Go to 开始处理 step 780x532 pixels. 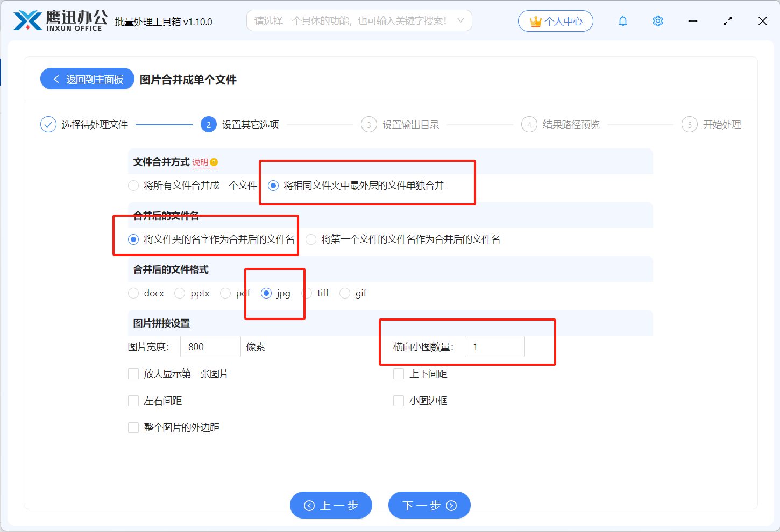[x=722, y=125]
